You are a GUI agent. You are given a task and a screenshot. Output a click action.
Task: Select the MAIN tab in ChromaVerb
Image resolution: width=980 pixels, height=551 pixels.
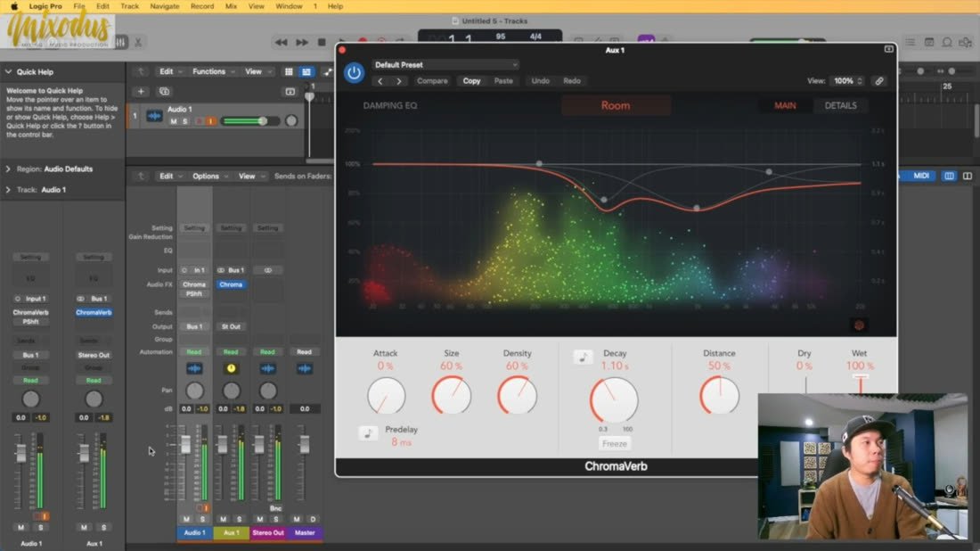click(785, 106)
